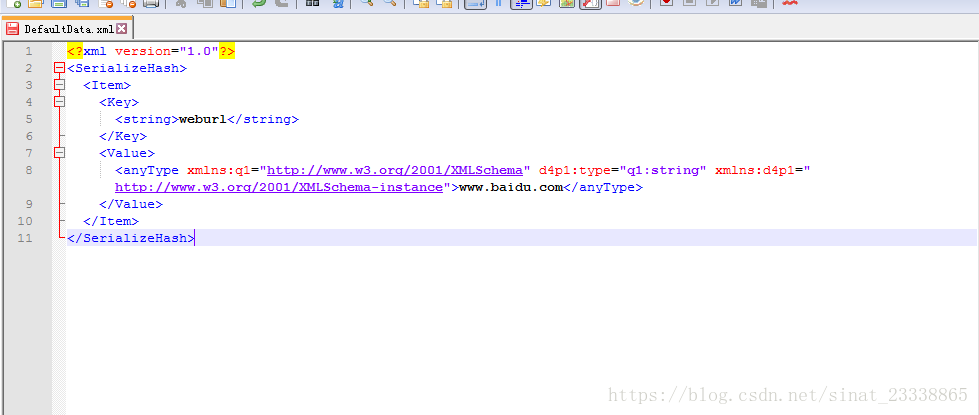Click the Close document toolbar icon

pyautogui.click(x=105, y=3)
